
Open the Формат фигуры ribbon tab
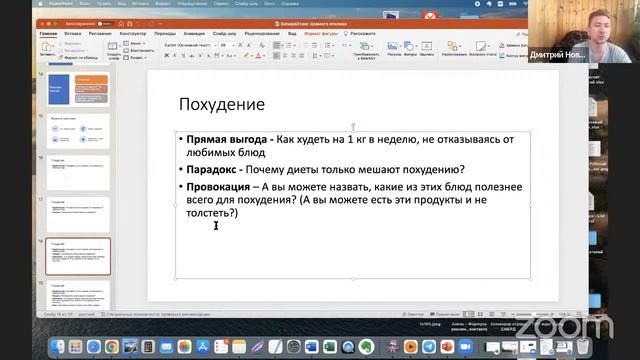(x=321, y=33)
